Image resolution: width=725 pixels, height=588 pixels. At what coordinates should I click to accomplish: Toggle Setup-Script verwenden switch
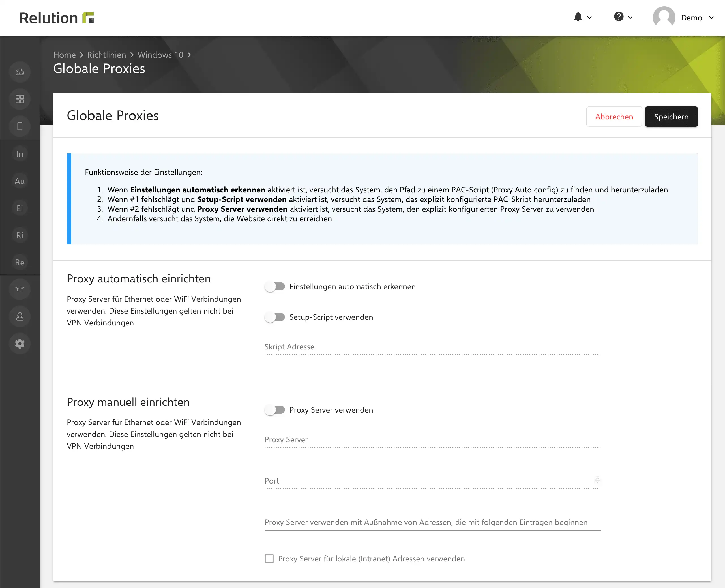pyautogui.click(x=275, y=317)
